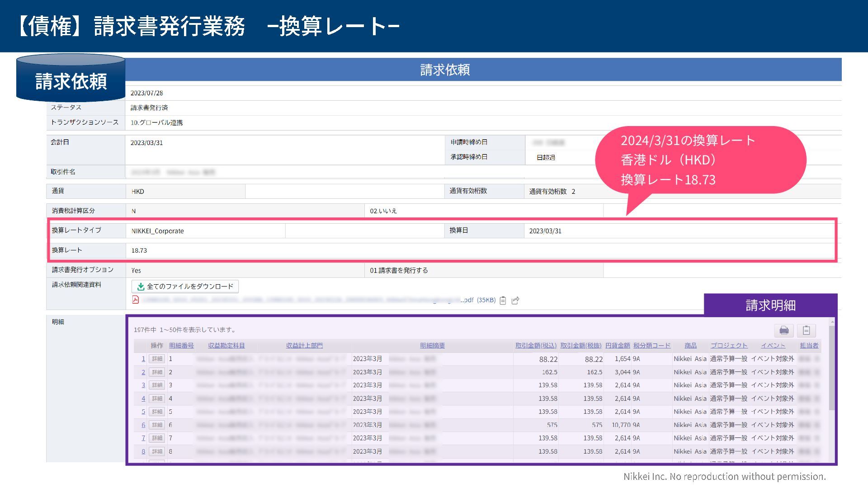The image size is (868, 488).
Task: Click the clipboard icon beside the printer button
Action: click(x=806, y=330)
